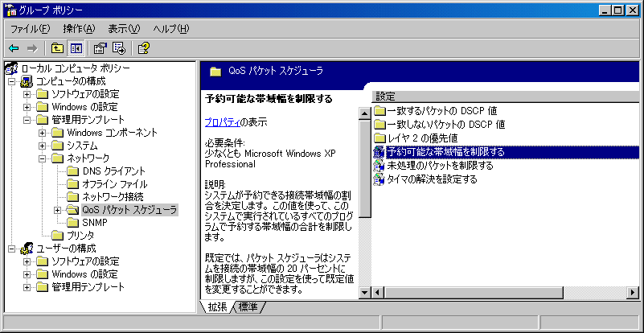Expand the QoS パケット スケジューラ tree node
The height and width of the screenshot is (333, 644).
(58, 210)
